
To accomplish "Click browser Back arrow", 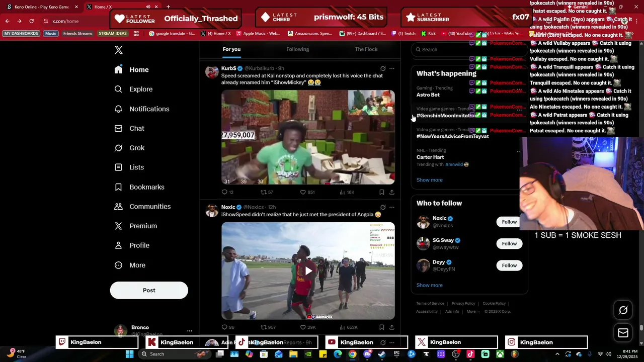I will [8, 21].
